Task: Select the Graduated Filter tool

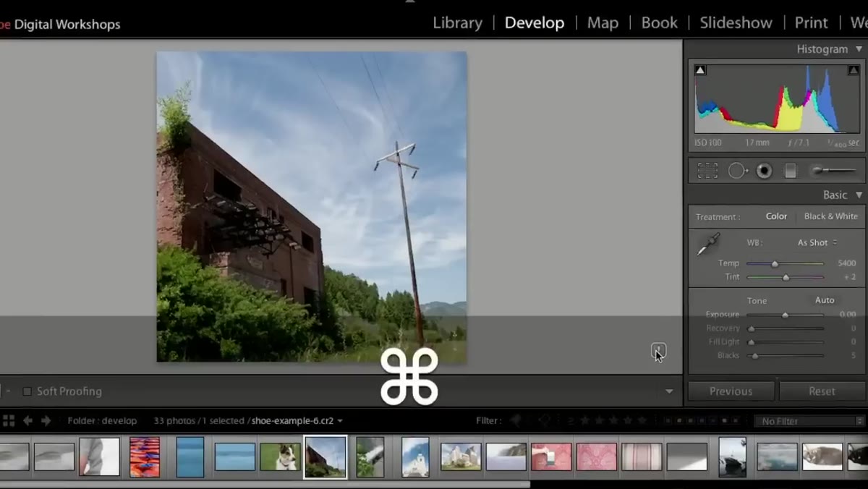Action: pos(791,171)
